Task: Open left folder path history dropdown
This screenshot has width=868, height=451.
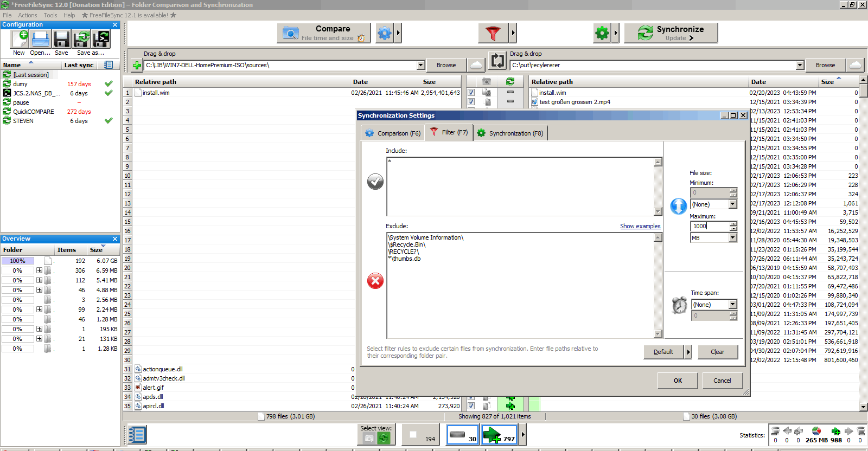Action: coord(420,65)
